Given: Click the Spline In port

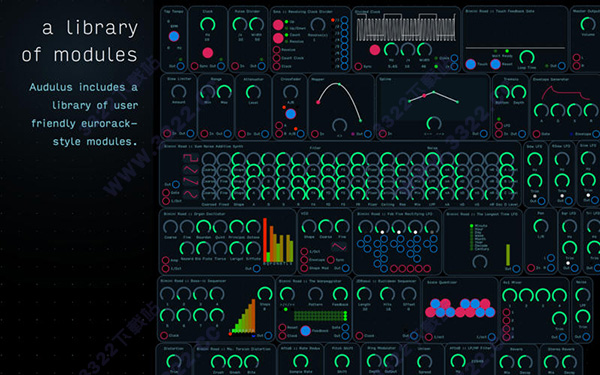Looking at the screenshot, I should [x=382, y=134].
